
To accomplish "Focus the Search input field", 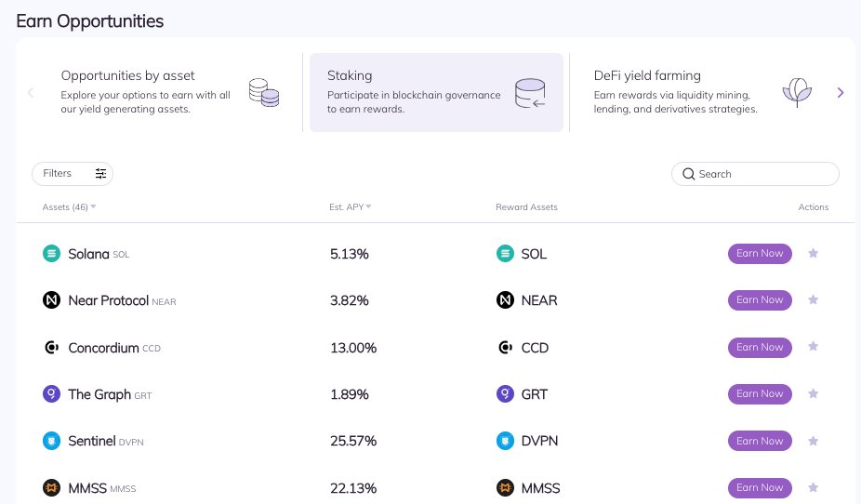I will tap(755, 174).
